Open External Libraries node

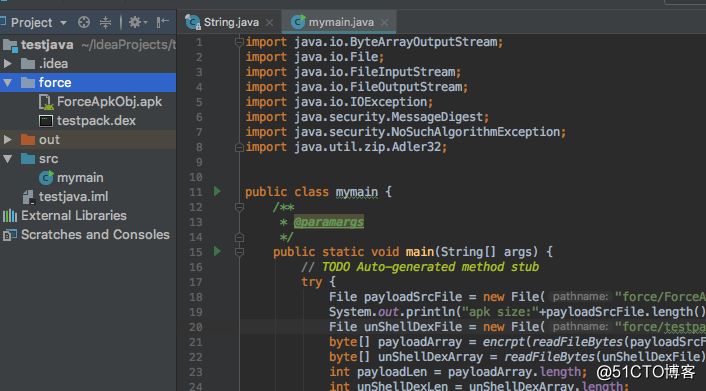[74, 215]
